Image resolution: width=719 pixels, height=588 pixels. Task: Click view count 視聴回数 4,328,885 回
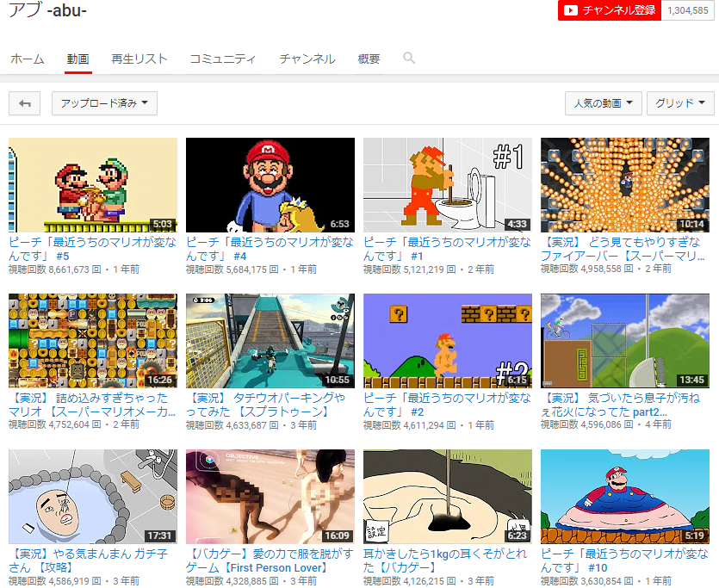click(232, 581)
